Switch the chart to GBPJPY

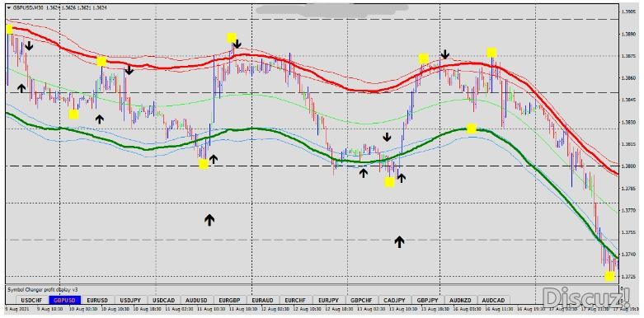point(428,300)
